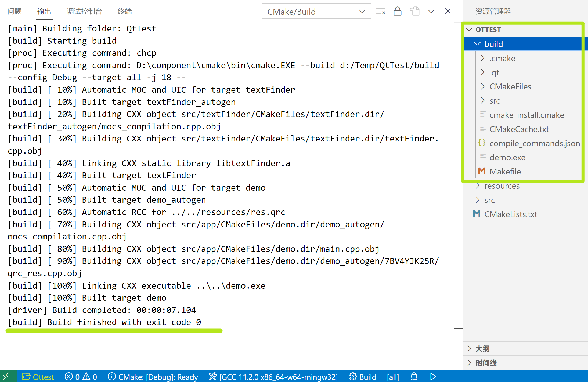The width and height of the screenshot is (588, 382).
Task: Expand the .cmake folder in explorer
Action: [482, 58]
